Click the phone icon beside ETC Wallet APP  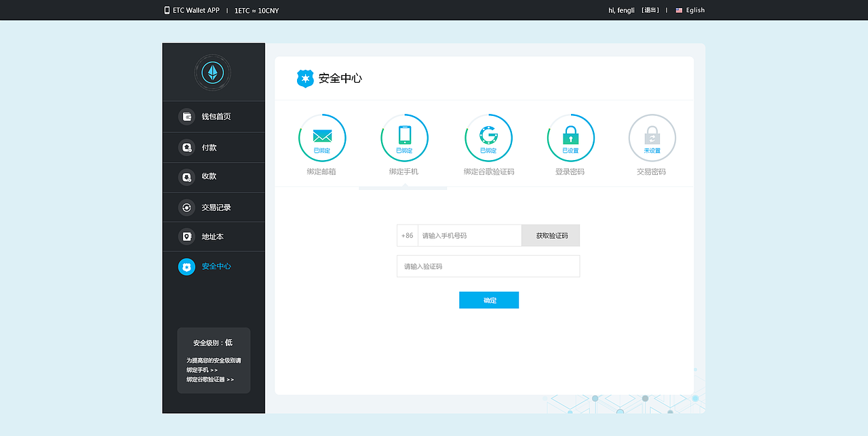167,10
